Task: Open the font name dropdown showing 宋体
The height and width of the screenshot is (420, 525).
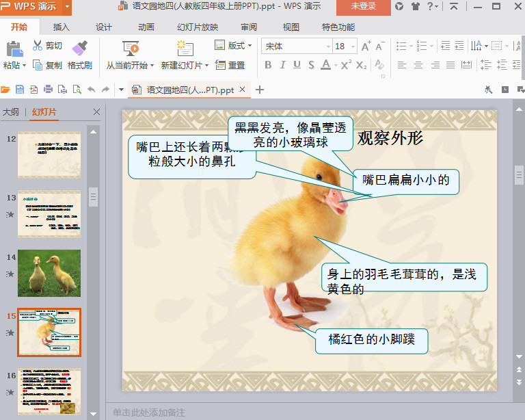Action: 295,47
